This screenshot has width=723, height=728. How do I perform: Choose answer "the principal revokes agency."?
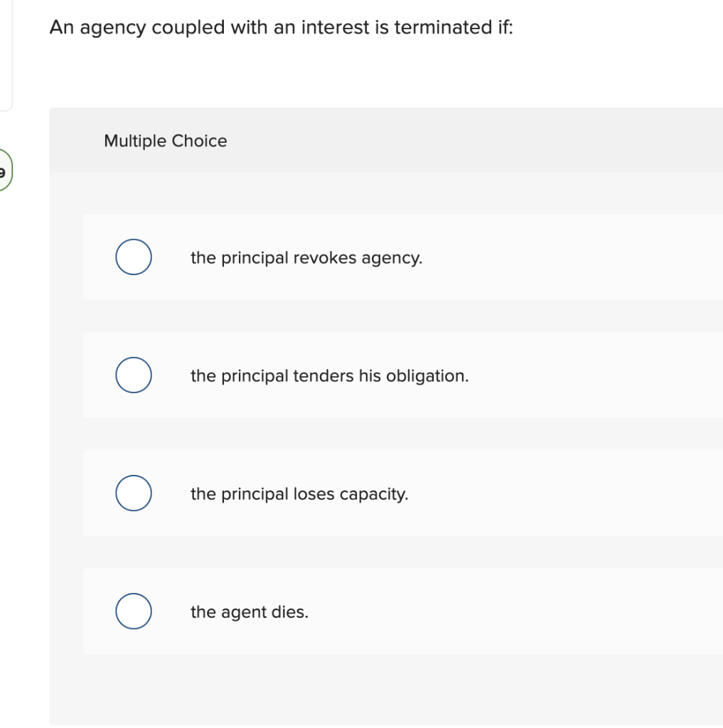[306, 257]
